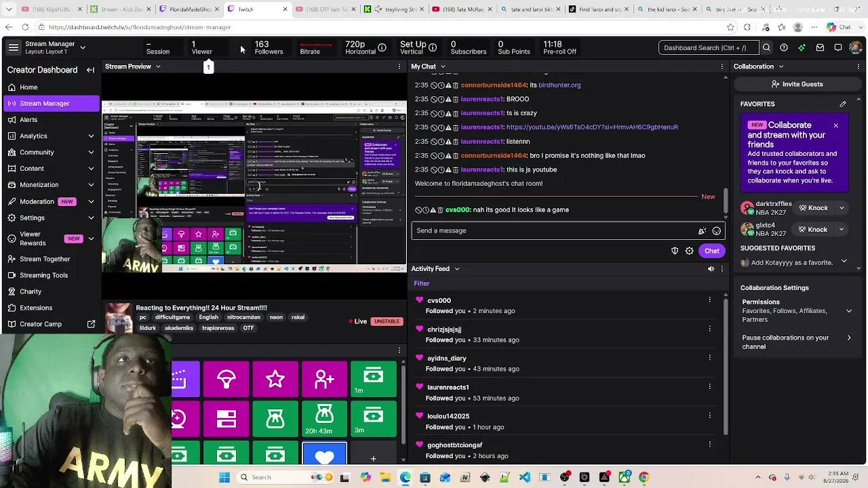The width and height of the screenshot is (868, 488).
Task: Open the emote picker in chat
Action: click(716, 230)
